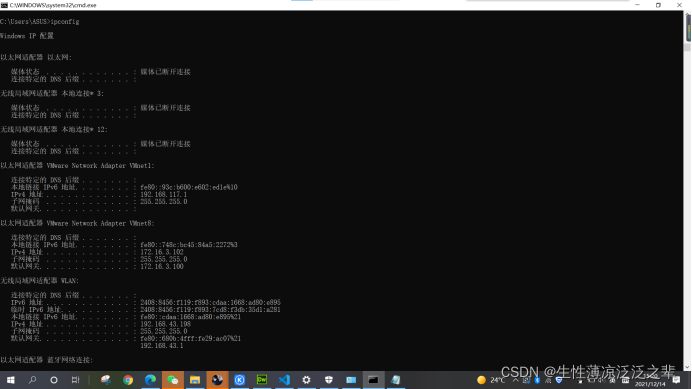Screen dimensions: 692x389
Task: Click the '无线局域网适配器 WLAN' heading
Action: (x=39, y=281)
